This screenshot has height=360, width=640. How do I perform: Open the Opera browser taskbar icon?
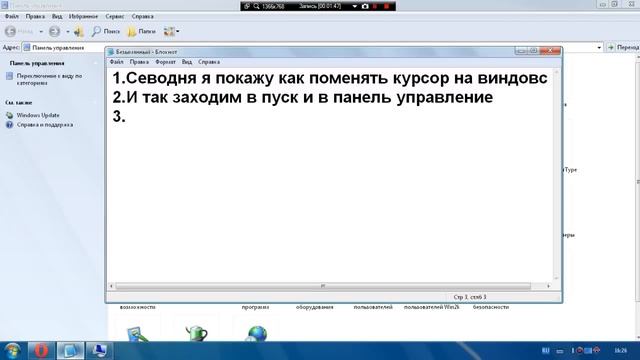click(x=41, y=351)
